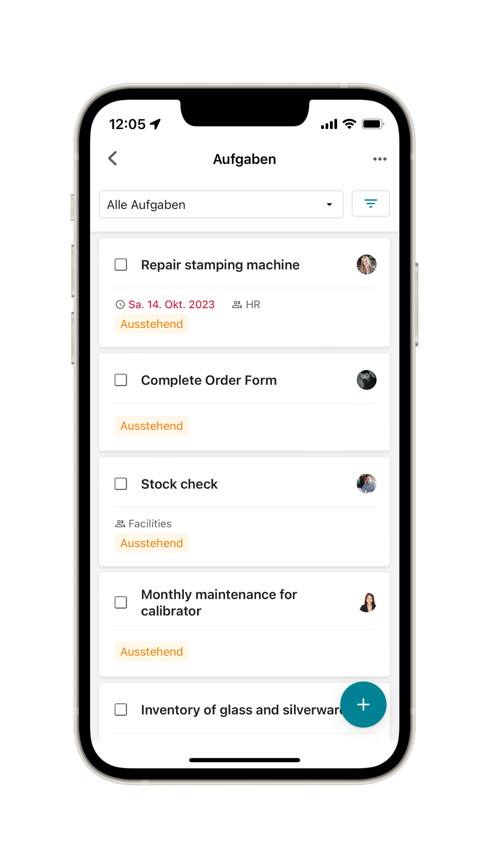The image size is (489, 868).
Task: Expand the Alle Aufgaben dropdown
Action: [221, 204]
